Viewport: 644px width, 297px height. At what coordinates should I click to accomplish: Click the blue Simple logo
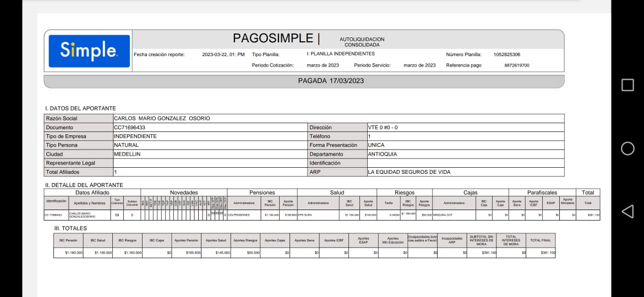point(89,51)
